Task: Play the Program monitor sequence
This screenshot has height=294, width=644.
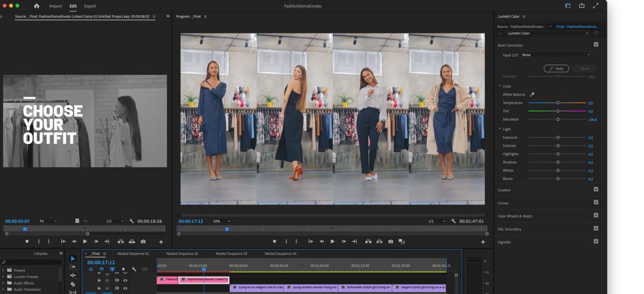Action: [332, 242]
